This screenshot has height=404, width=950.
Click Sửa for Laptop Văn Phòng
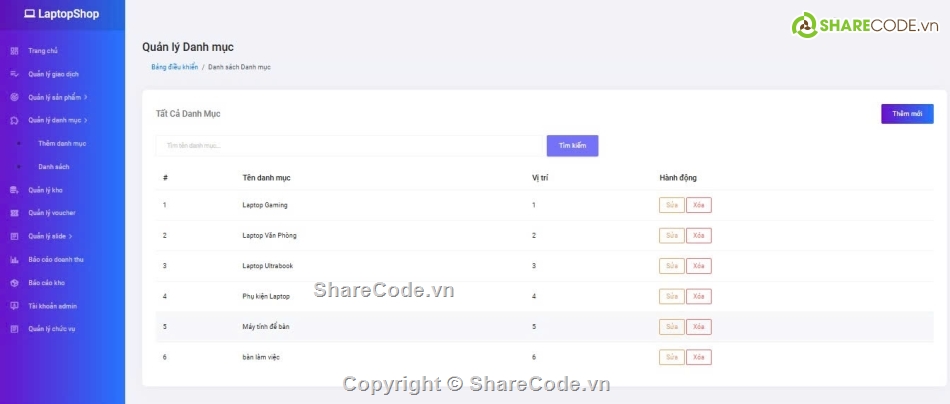(x=671, y=236)
